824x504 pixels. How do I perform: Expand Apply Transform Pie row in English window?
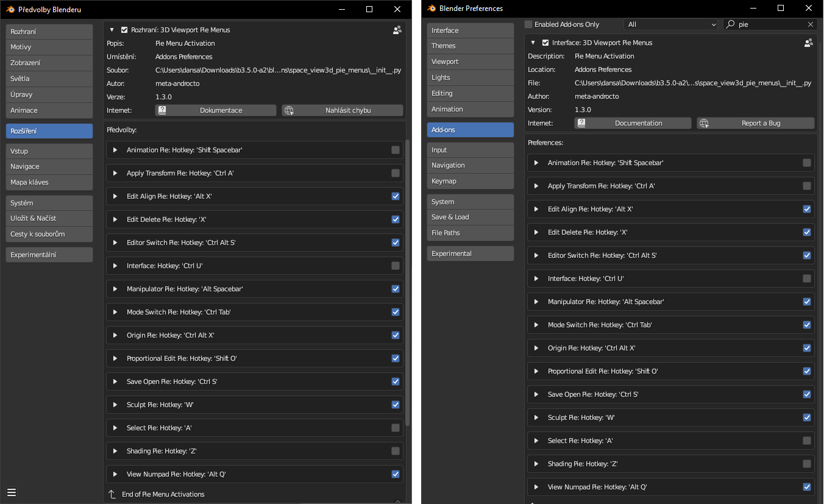coord(536,186)
